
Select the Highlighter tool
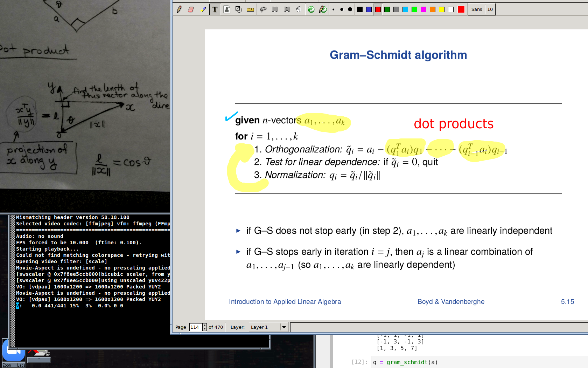click(203, 9)
